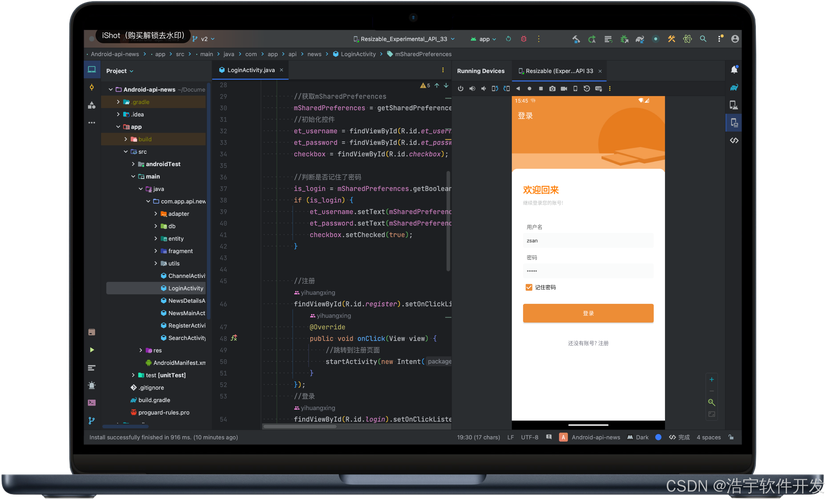Viewport: 826px width, 500px height.
Task: Expand the adapter package folder
Action: (156, 213)
